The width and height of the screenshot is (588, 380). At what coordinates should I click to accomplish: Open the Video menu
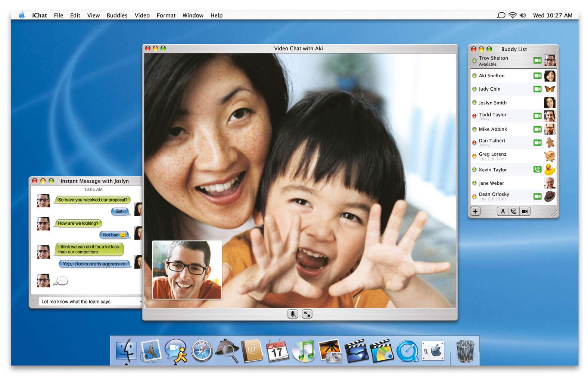[142, 15]
